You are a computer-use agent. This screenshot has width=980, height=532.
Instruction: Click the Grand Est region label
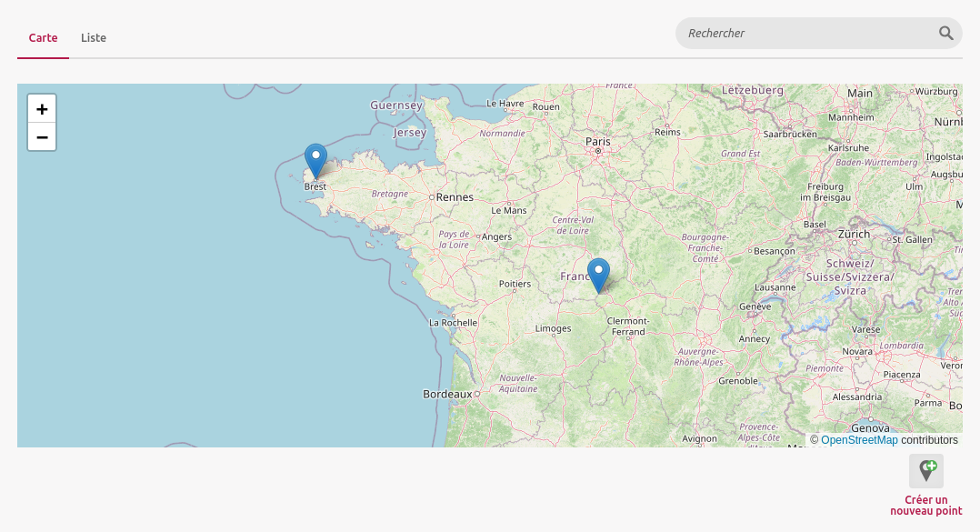(x=741, y=153)
